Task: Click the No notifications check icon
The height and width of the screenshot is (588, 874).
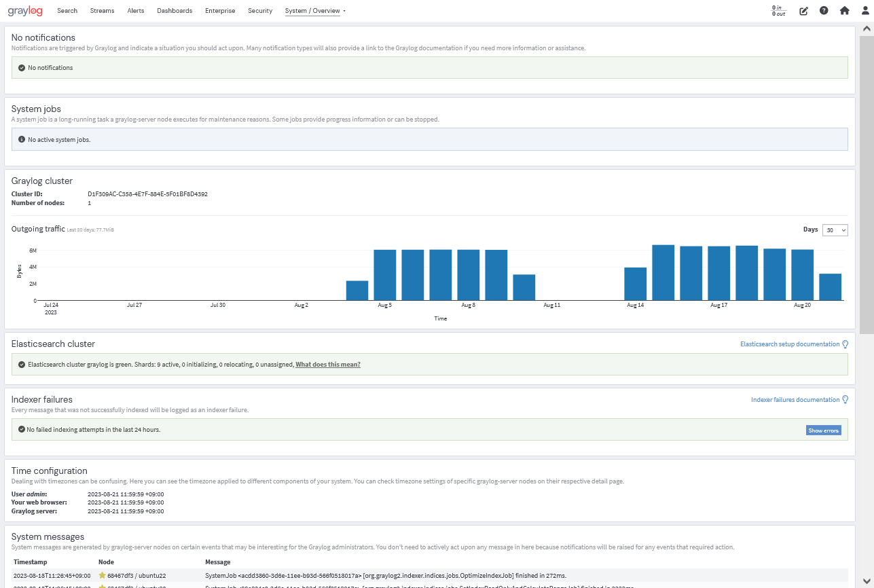Action: point(22,68)
